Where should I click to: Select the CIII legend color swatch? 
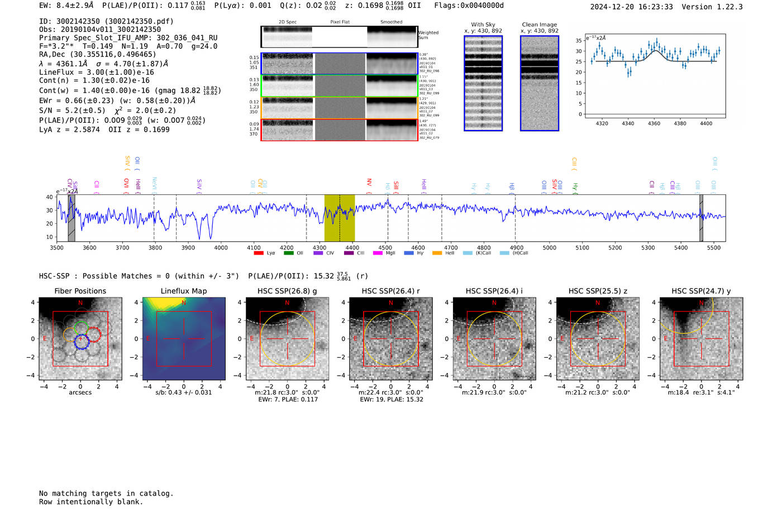[x=349, y=253]
